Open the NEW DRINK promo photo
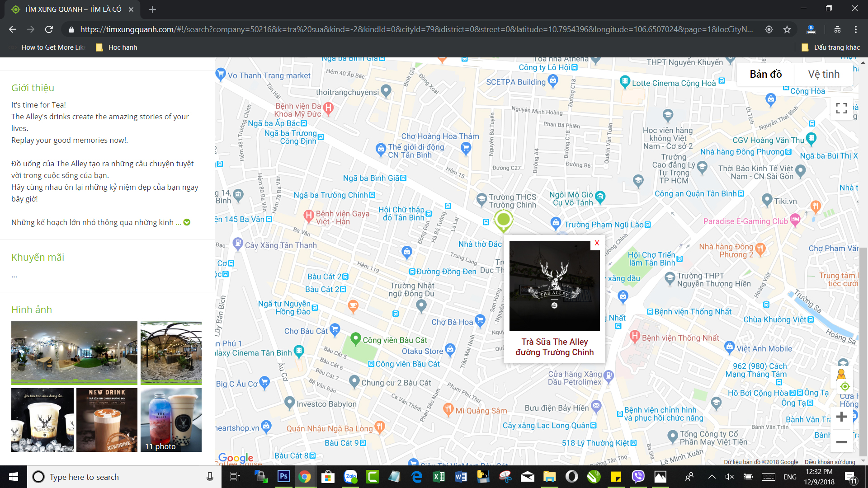This screenshot has width=868, height=488. click(x=107, y=420)
